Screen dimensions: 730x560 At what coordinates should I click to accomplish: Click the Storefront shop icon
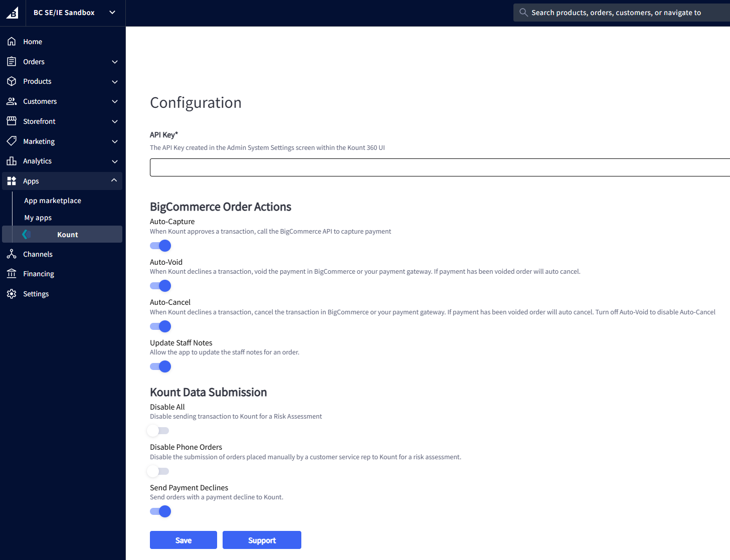coord(12,121)
